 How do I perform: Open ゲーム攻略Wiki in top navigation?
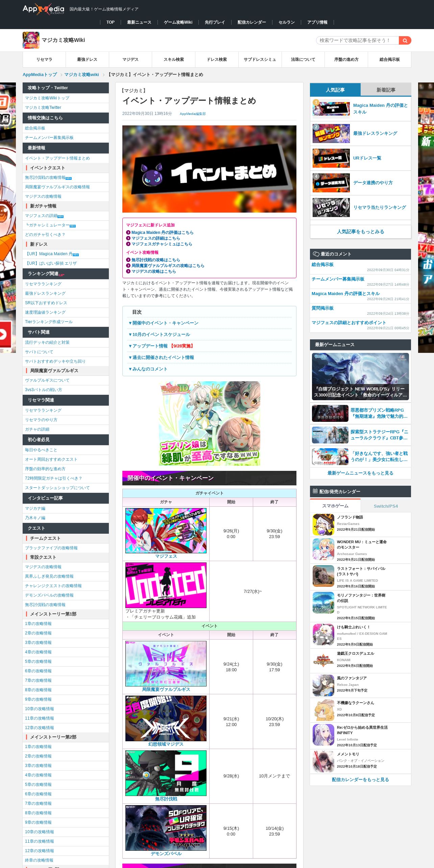(178, 22)
